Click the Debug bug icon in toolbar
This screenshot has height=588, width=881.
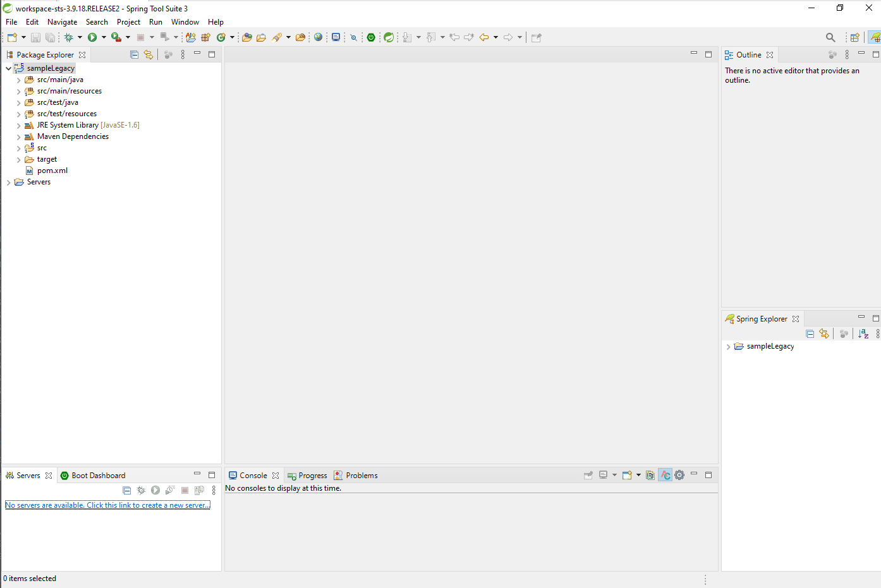(69, 37)
